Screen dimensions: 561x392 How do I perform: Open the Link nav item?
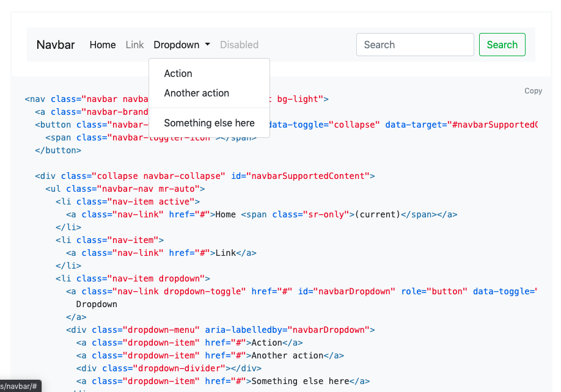[x=134, y=45]
